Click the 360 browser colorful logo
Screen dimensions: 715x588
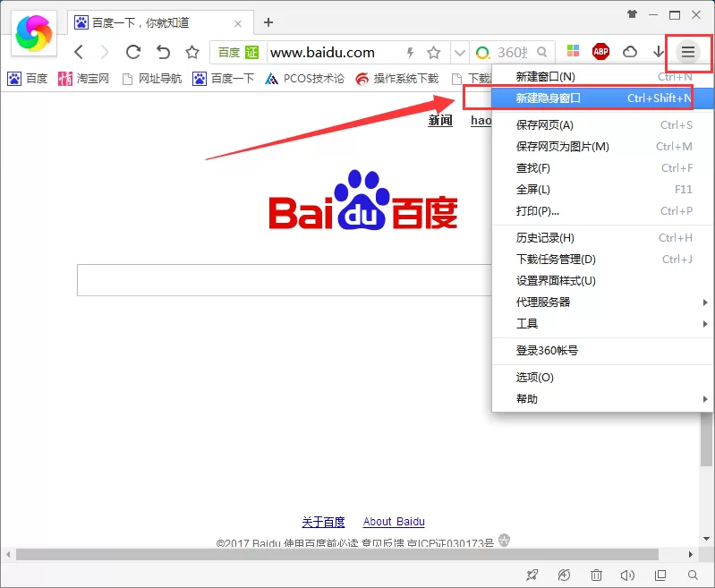pos(34,33)
